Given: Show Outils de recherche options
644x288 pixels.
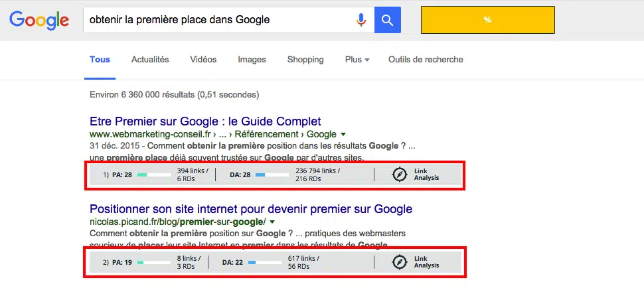Looking at the screenshot, I should 426,60.
